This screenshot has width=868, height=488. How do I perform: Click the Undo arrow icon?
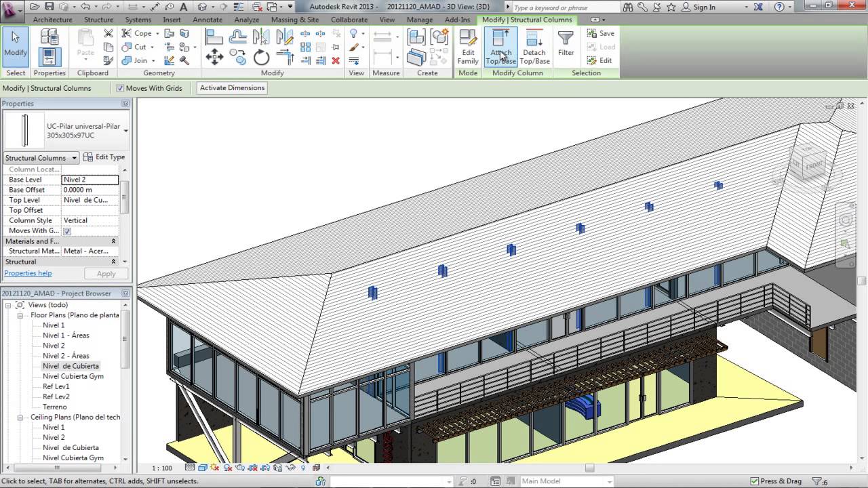pos(86,7)
